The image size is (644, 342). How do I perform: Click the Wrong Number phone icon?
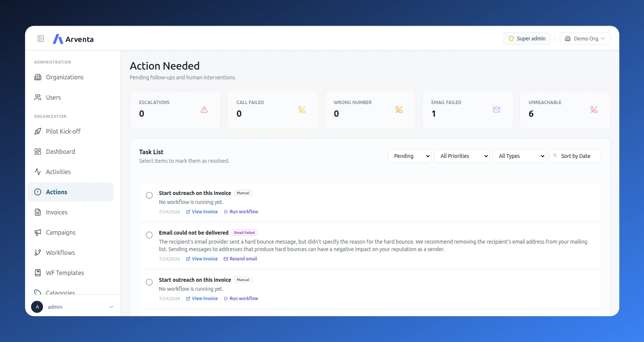399,110
